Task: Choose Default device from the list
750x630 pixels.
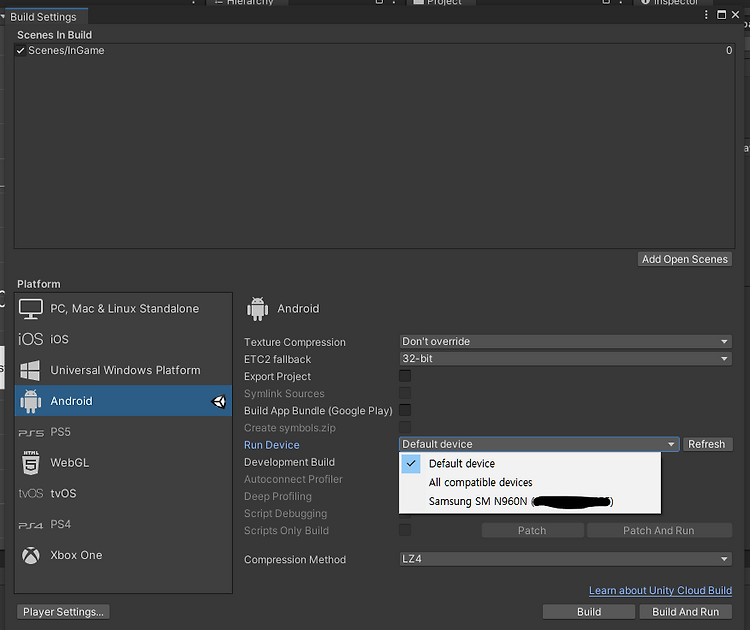Action: (x=530, y=464)
